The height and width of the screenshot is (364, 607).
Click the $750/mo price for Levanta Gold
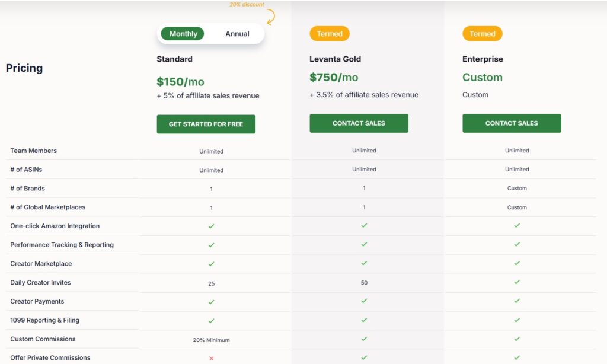coord(334,78)
